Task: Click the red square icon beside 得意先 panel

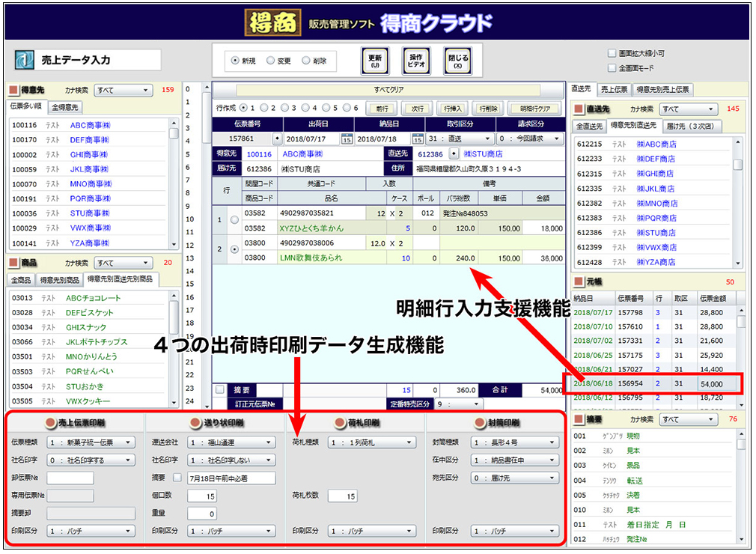Action: (13, 90)
